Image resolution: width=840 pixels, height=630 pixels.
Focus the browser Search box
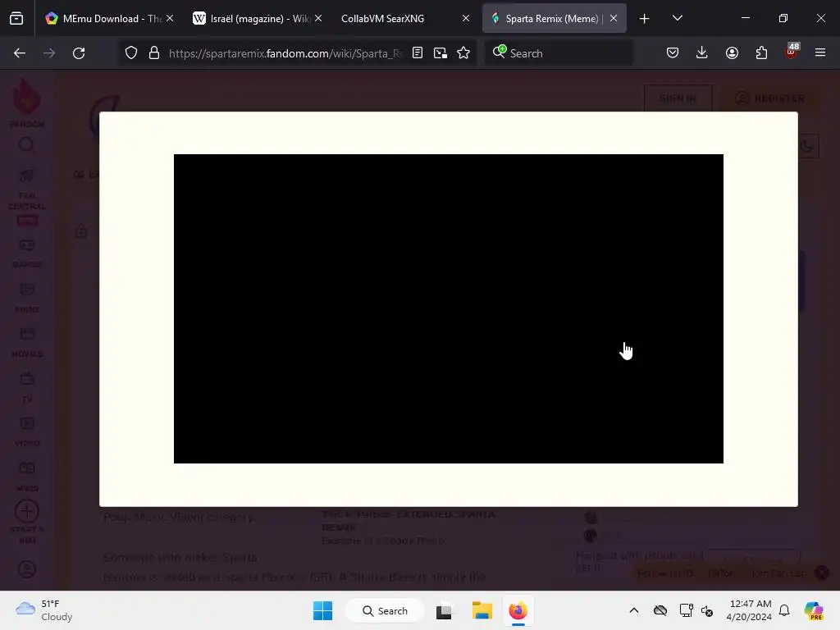coord(559,53)
